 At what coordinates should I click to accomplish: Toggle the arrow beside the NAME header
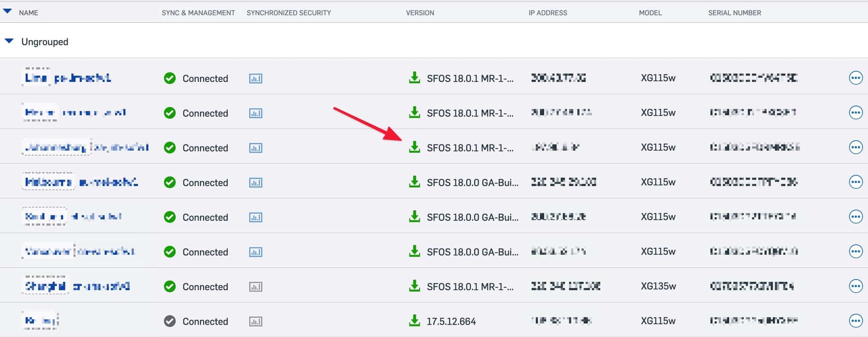[7, 11]
